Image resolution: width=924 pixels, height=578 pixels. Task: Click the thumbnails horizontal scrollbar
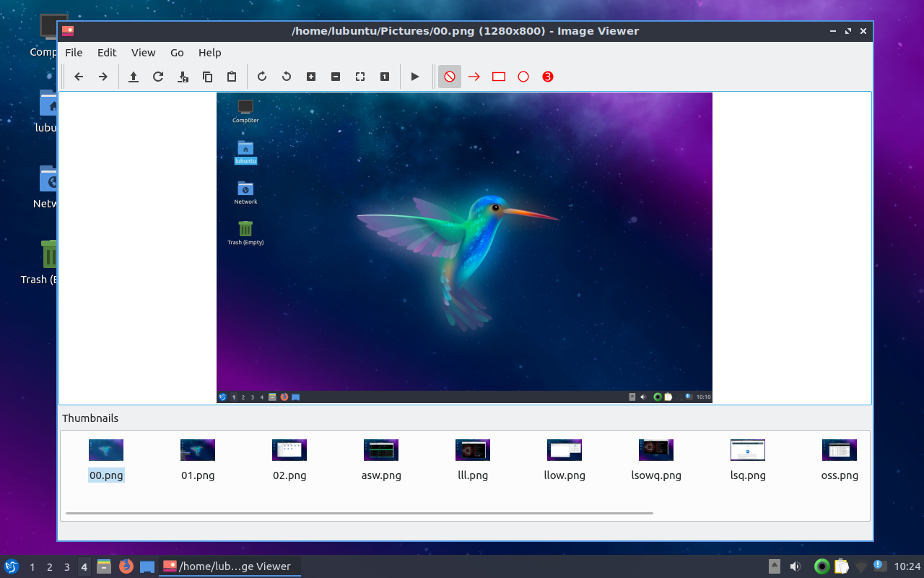(359, 514)
